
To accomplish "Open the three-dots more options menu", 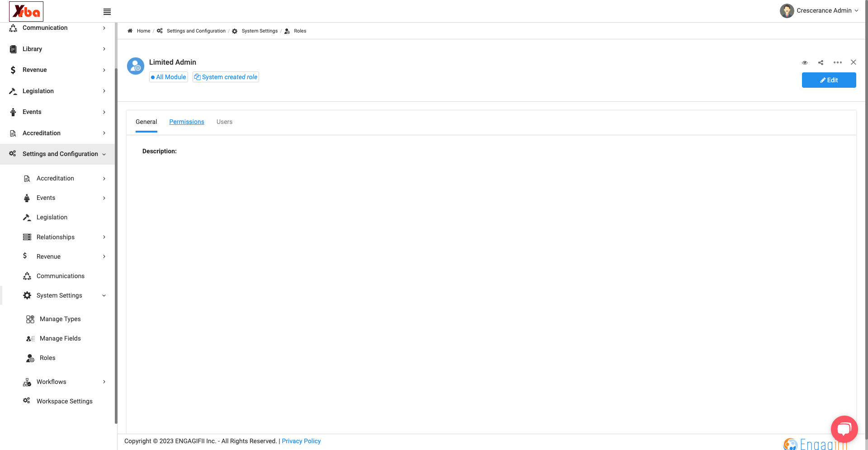I will tap(838, 62).
